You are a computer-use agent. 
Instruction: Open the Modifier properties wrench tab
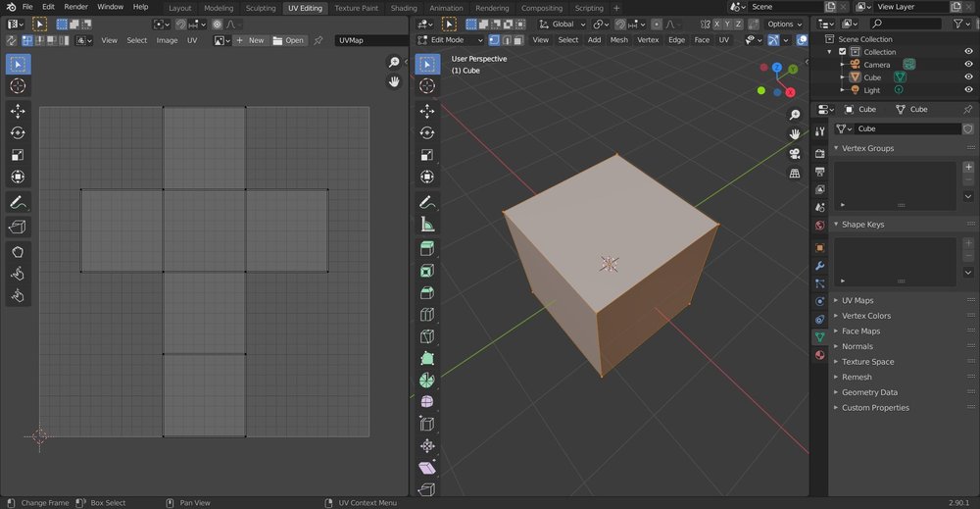(x=820, y=266)
